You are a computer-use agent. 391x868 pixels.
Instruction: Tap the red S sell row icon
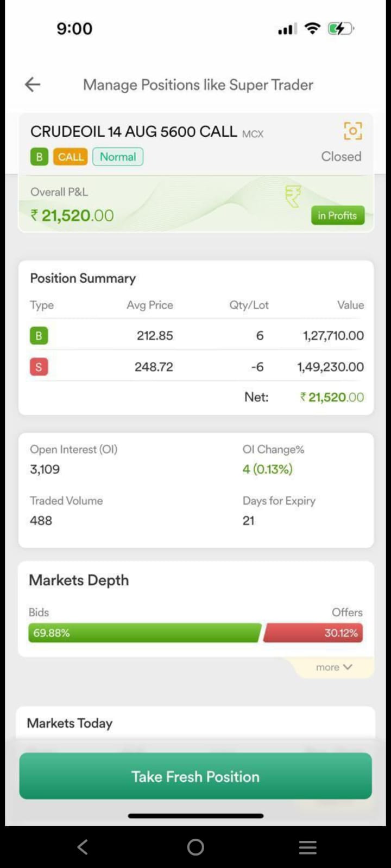39,367
